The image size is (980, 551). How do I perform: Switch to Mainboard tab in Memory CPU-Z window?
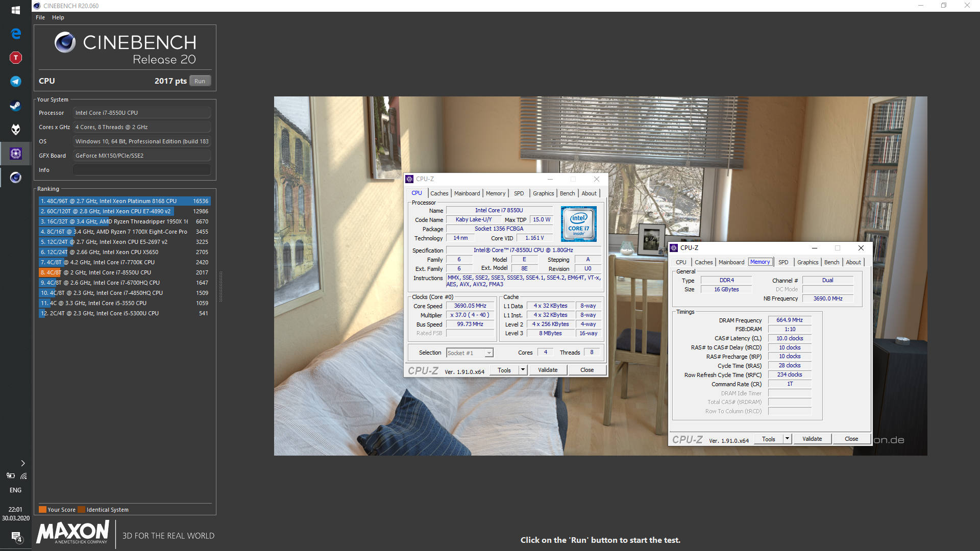(x=731, y=262)
